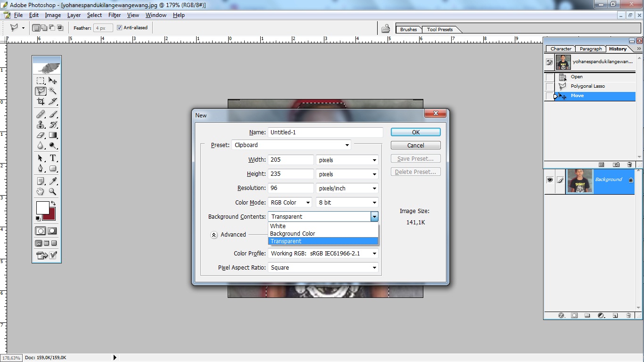Select the Crop tool

(x=41, y=101)
